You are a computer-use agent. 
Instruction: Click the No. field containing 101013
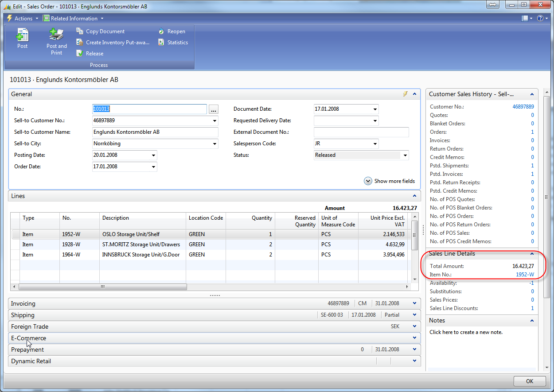coord(149,109)
